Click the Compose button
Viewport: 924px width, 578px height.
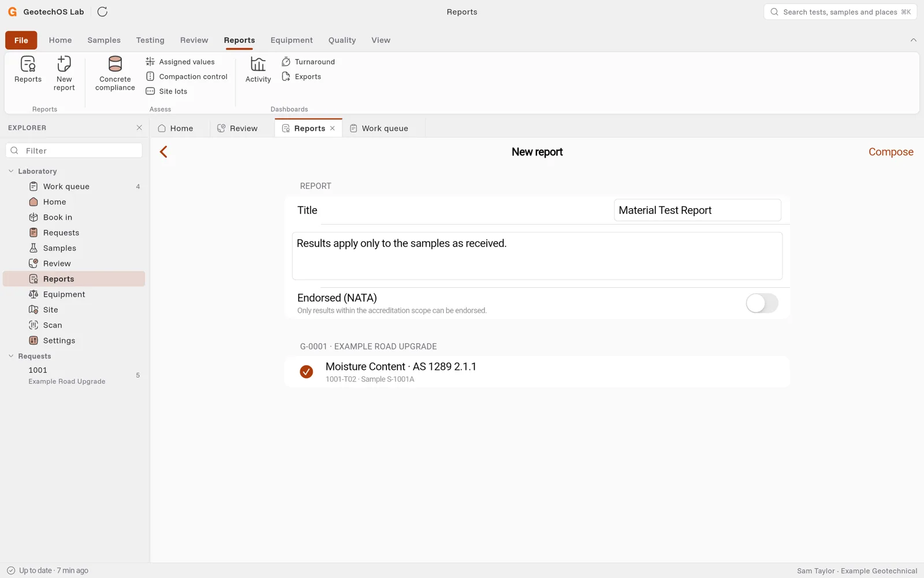pyautogui.click(x=891, y=152)
